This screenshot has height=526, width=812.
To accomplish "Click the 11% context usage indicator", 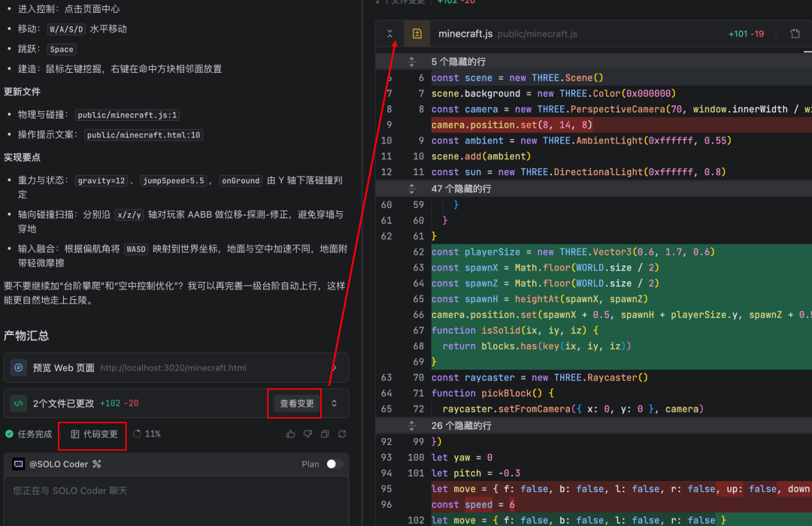I will click(147, 434).
